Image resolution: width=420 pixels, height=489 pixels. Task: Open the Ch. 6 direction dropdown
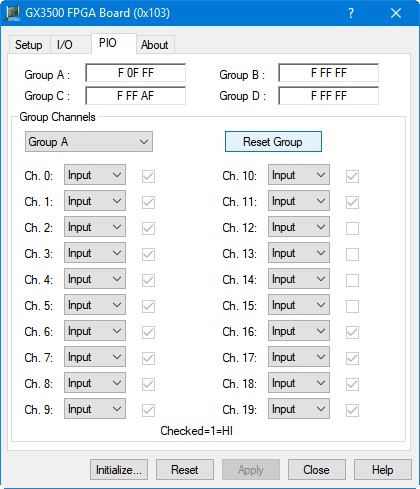[95, 330]
